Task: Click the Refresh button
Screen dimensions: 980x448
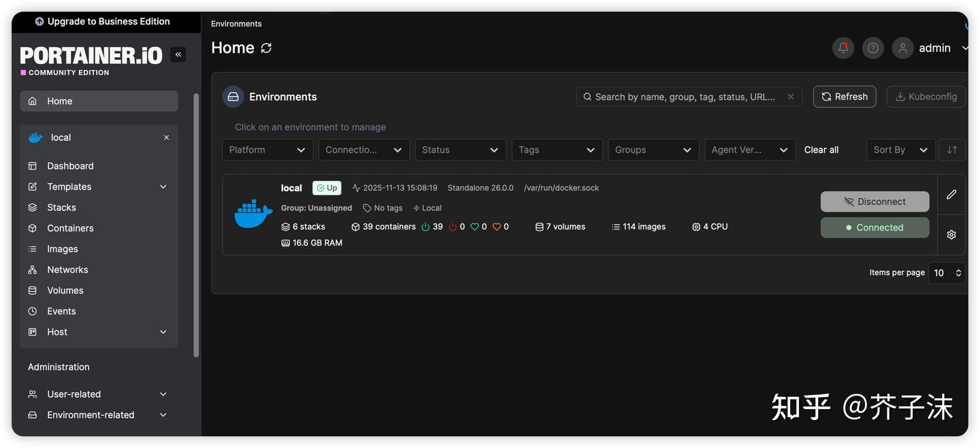Action: coord(844,96)
